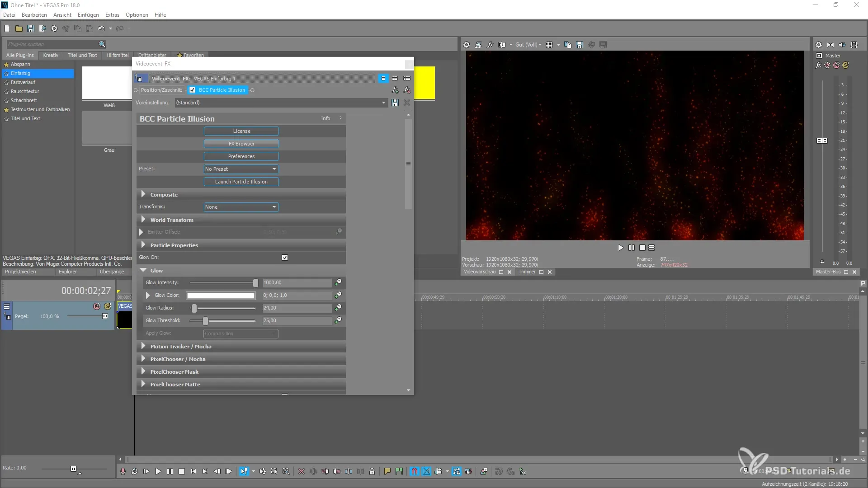The height and width of the screenshot is (488, 868).
Task: Open the Einfügen menu
Action: [88, 15]
